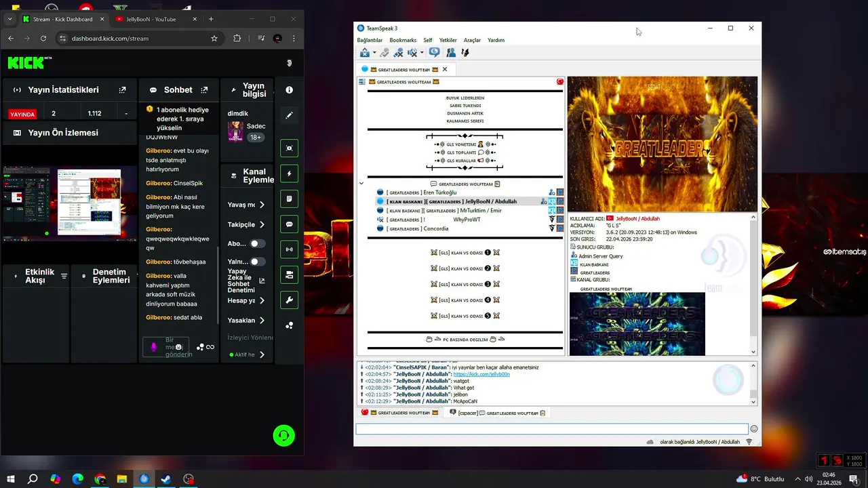Click the document note icon in Kick sidebar
This screenshot has width=868, height=488.
(290, 199)
